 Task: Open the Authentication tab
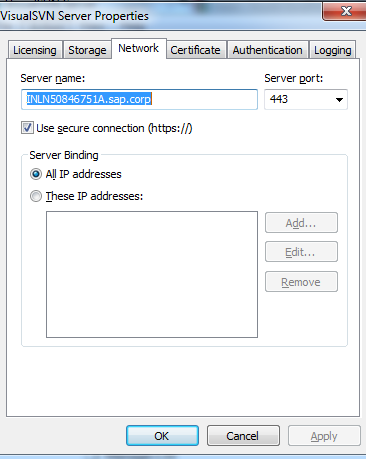[x=267, y=50]
